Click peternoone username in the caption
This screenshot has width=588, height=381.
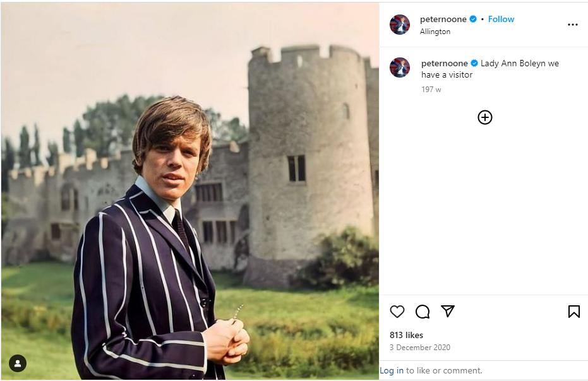coord(444,64)
